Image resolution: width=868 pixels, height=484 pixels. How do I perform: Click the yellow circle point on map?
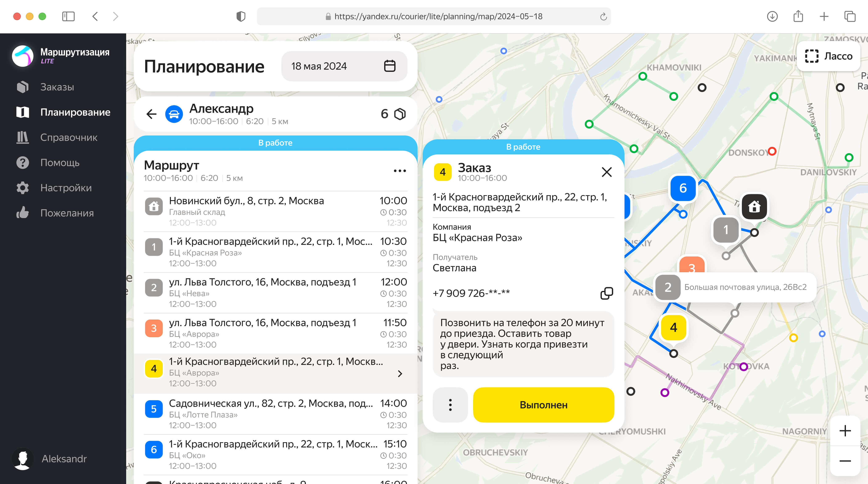(x=793, y=338)
